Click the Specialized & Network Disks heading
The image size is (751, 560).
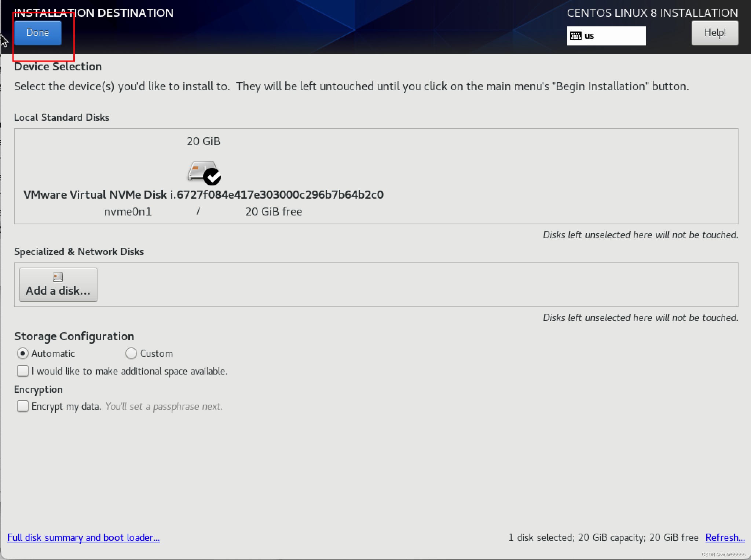[x=79, y=251]
